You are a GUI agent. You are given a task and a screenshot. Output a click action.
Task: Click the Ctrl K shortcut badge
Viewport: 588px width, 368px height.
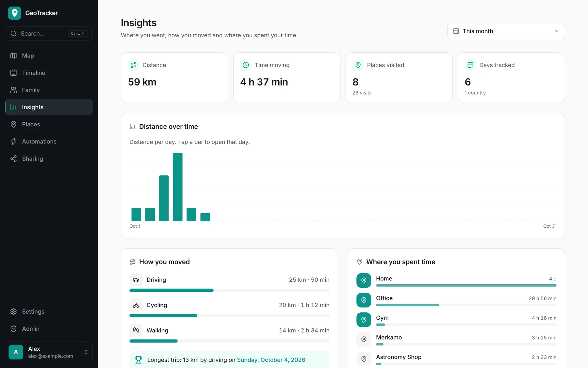click(x=78, y=33)
